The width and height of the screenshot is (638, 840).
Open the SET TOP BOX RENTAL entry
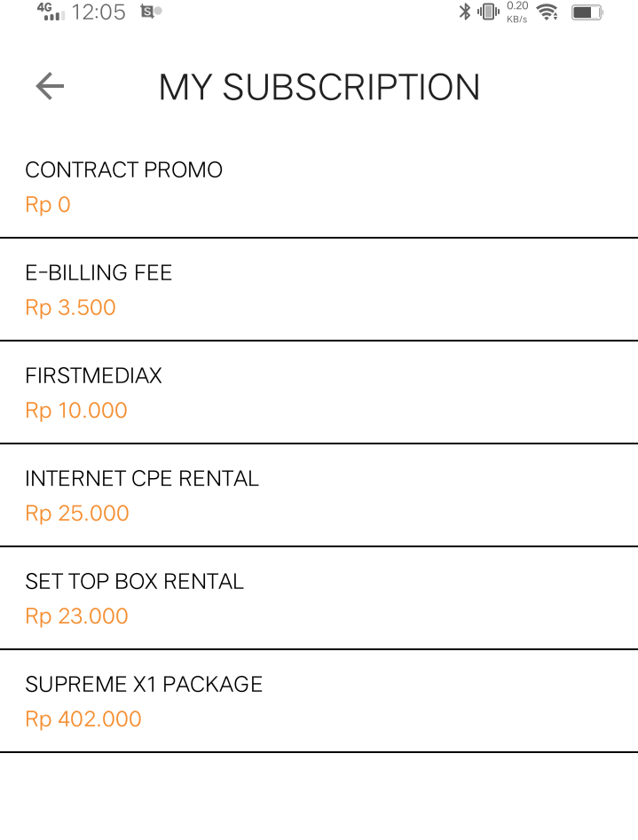tap(134, 581)
